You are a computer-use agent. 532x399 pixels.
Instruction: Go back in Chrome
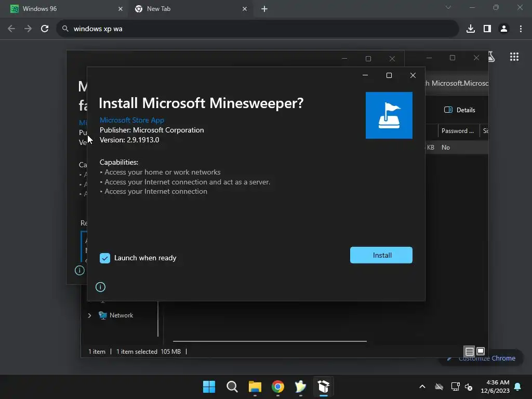coord(11,29)
